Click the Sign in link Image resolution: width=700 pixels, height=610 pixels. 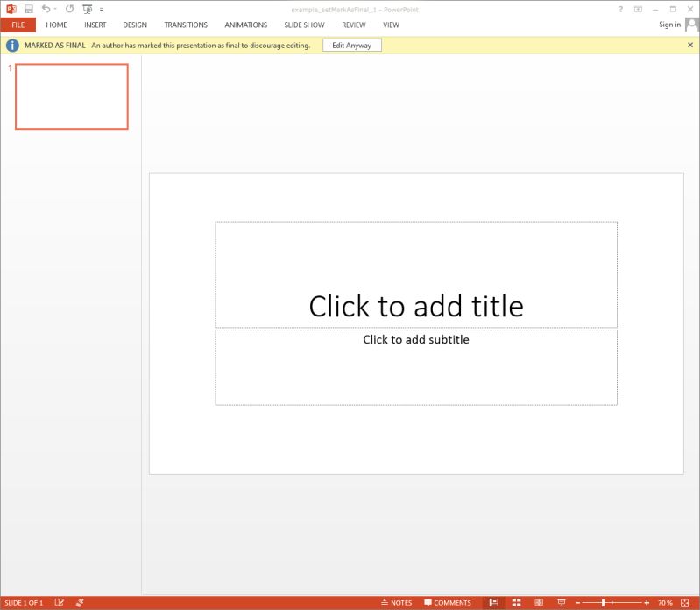pyautogui.click(x=669, y=25)
